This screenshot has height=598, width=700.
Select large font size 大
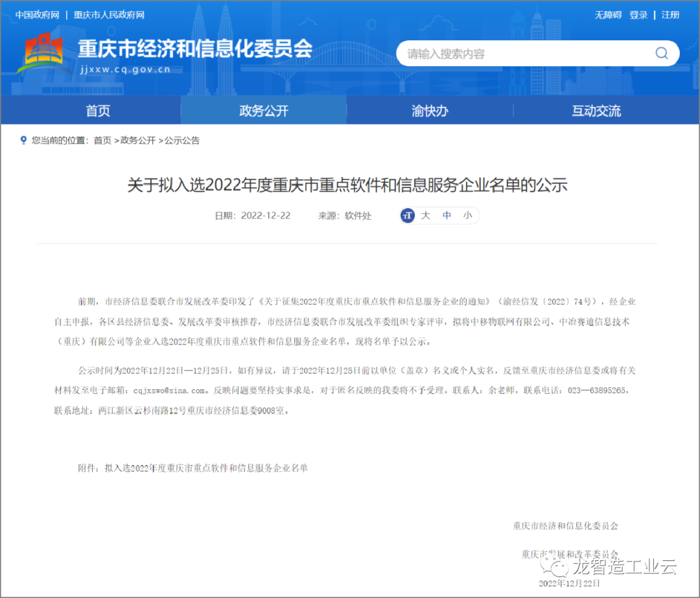426,216
